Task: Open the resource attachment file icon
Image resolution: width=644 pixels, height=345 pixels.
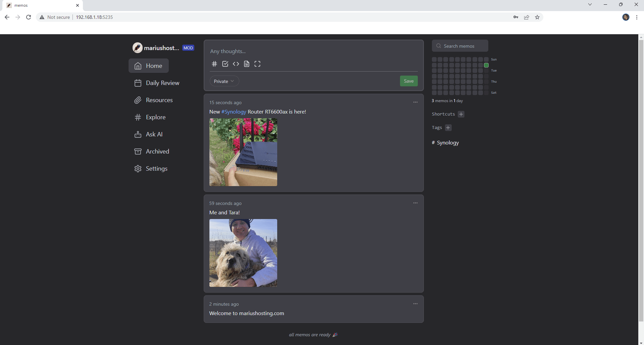Action: point(247,64)
